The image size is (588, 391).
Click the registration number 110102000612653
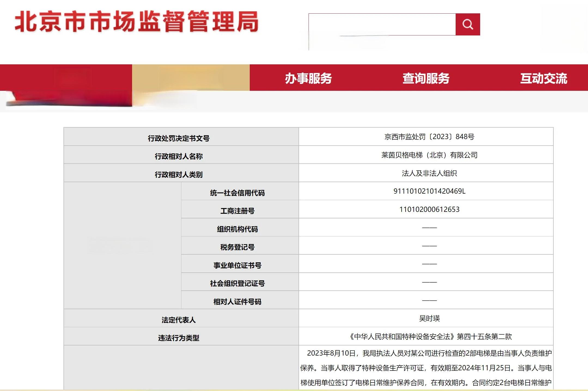pyautogui.click(x=429, y=209)
